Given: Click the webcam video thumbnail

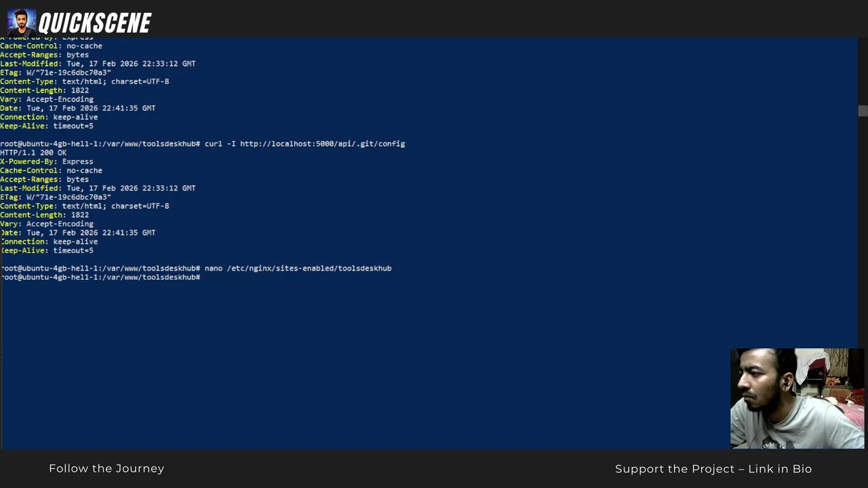Looking at the screenshot, I should point(797,399).
